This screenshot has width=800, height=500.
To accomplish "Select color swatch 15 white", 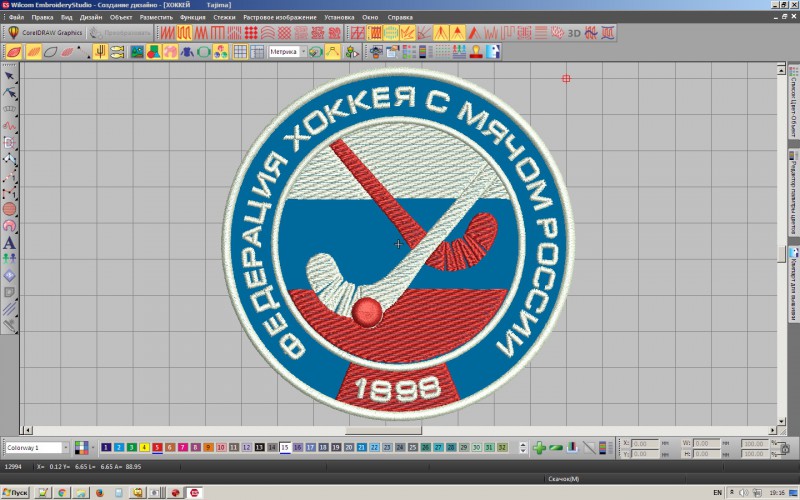I will coord(285,447).
